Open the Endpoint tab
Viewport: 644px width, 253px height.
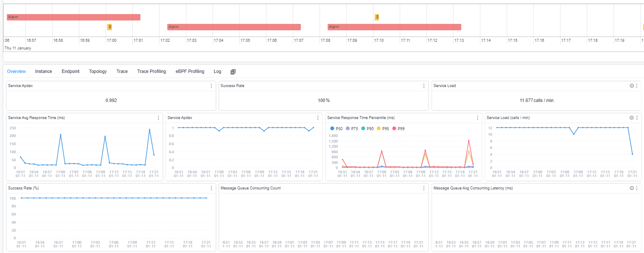pyautogui.click(x=70, y=72)
